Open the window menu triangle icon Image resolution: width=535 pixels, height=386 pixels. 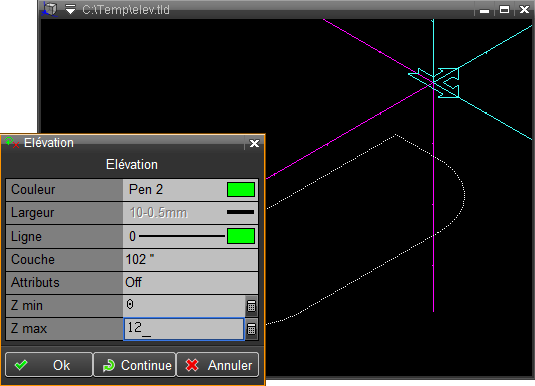pyautogui.click(x=70, y=9)
